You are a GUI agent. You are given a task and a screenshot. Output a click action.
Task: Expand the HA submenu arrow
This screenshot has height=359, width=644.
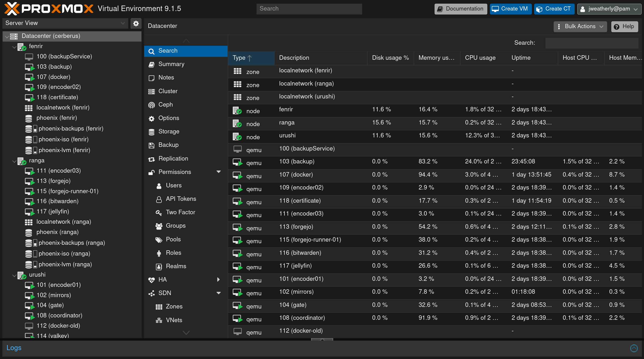click(x=218, y=280)
